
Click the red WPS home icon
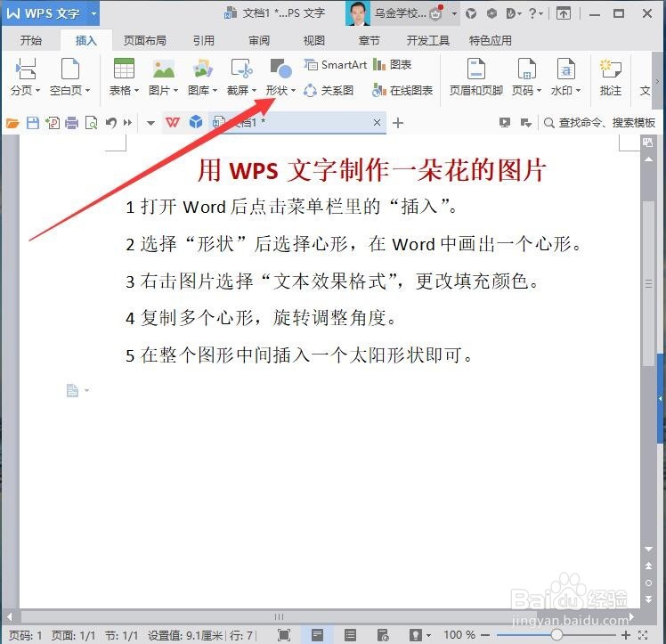(x=173, y=123)
